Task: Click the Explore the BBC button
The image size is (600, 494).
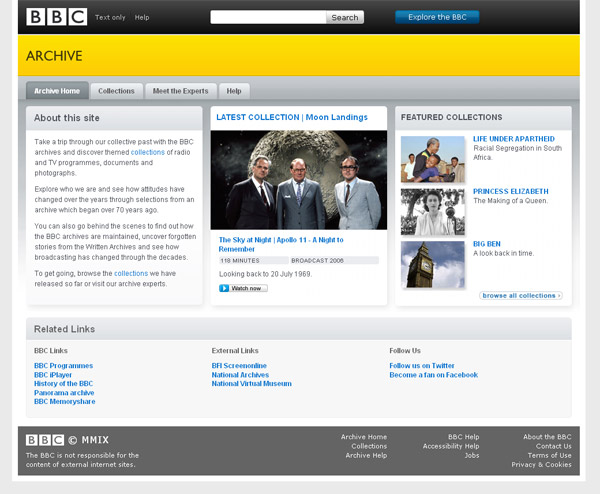Action: pyautogui.click(x=437, y=17)
